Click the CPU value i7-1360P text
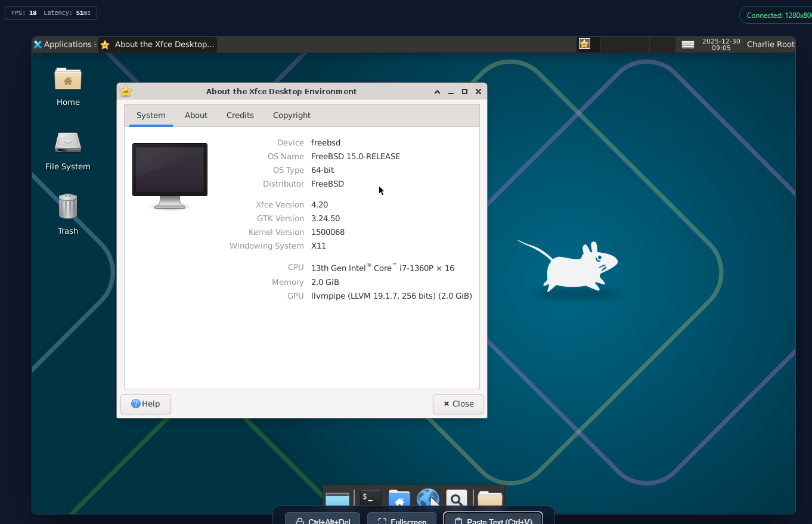 (383, 268)
